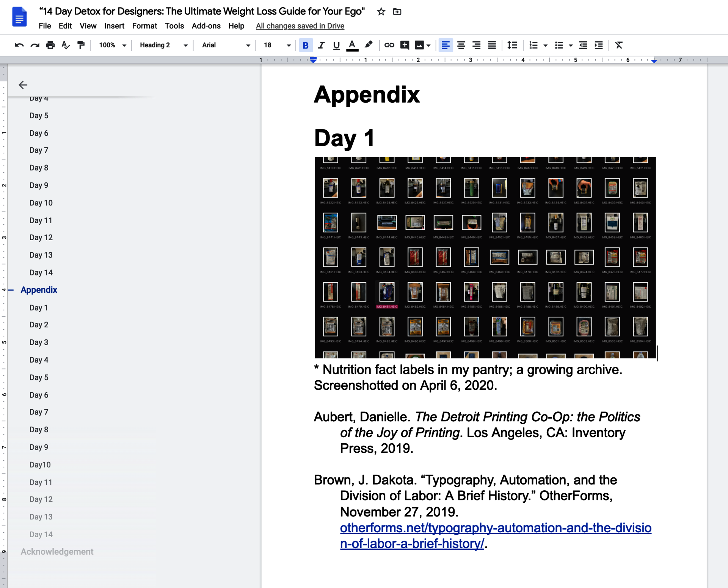Select the Paint format tool

(x=81, y=45)
